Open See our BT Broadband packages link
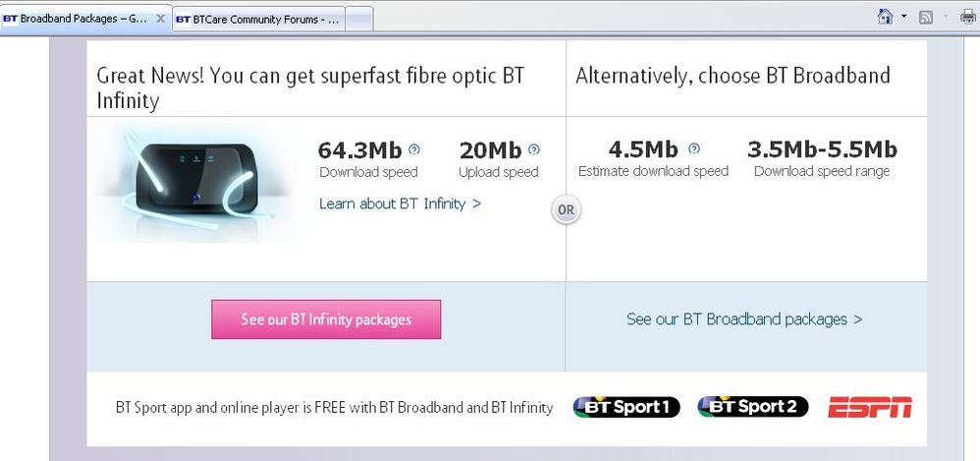This screenshot has width=980, height=461. pyautogui.click(x=744, y=319)
